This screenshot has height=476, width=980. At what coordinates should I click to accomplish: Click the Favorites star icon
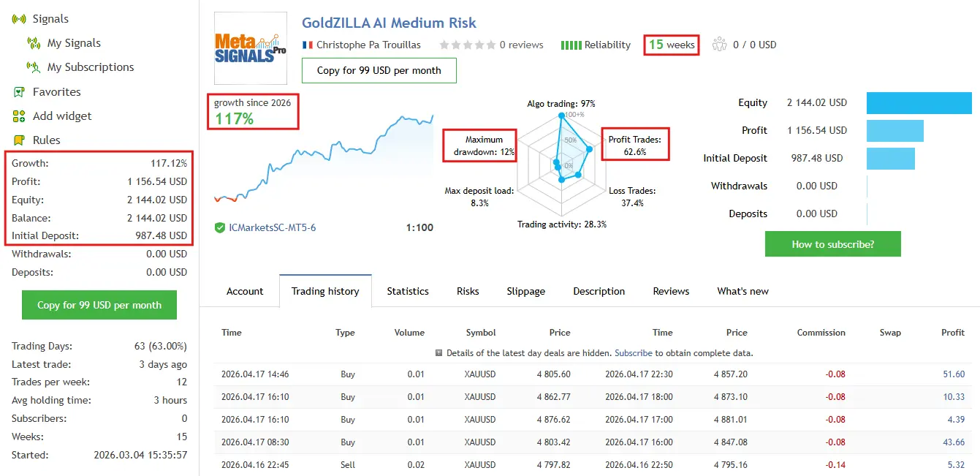tap(19, 92)
